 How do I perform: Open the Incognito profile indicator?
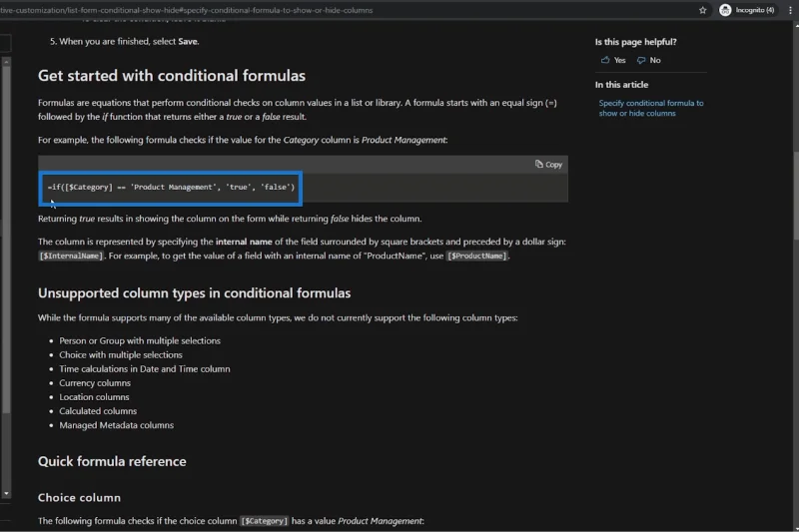click(747, 10)
